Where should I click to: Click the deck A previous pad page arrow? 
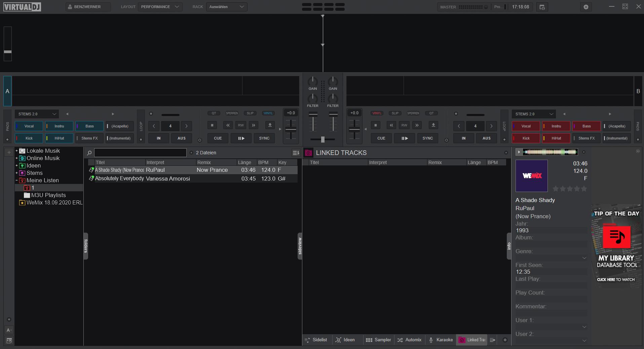pyautogui.click(x=67, y=114)
